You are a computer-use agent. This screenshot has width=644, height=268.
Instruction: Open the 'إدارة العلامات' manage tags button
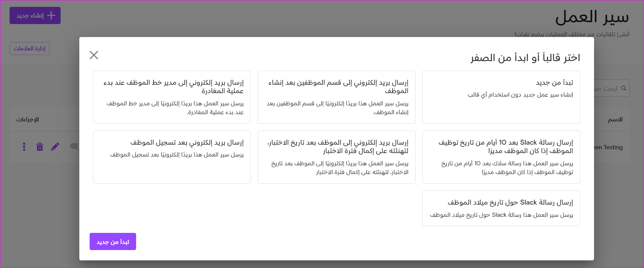click(29, 48)
